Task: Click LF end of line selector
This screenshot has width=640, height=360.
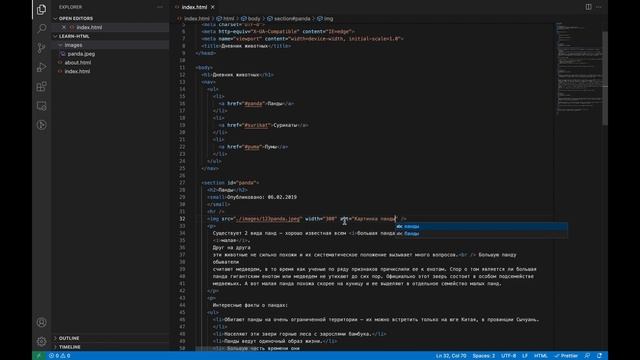Action: click(x=525, y=356)
